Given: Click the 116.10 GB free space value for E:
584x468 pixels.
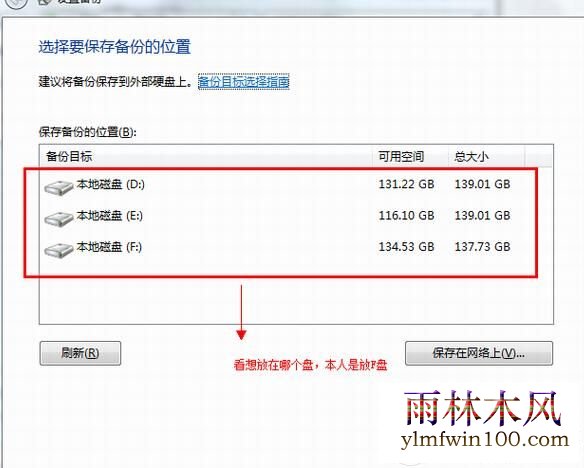Looking at the screenshot, I should tap(406, 216).
